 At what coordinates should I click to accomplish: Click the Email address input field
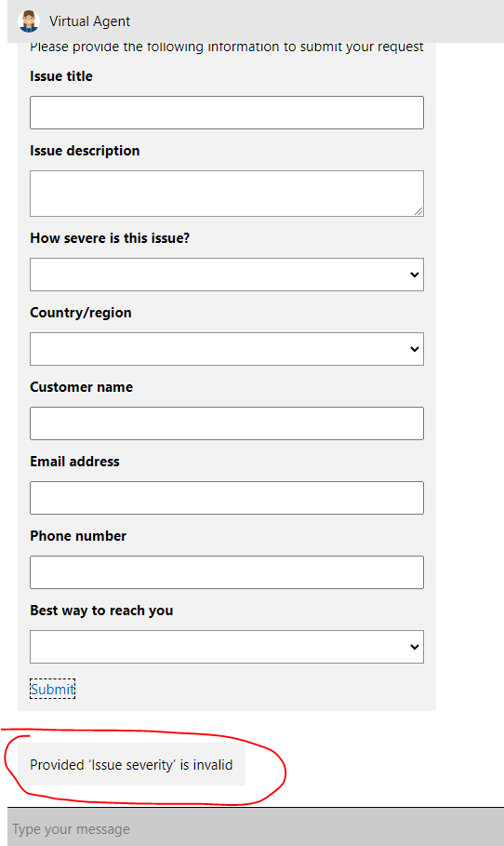click(x=226, y=498)
